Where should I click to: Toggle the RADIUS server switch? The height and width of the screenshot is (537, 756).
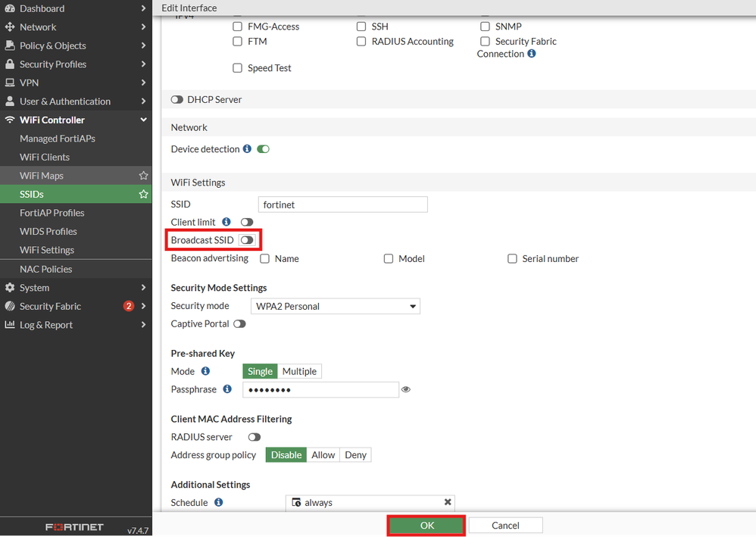254,437
